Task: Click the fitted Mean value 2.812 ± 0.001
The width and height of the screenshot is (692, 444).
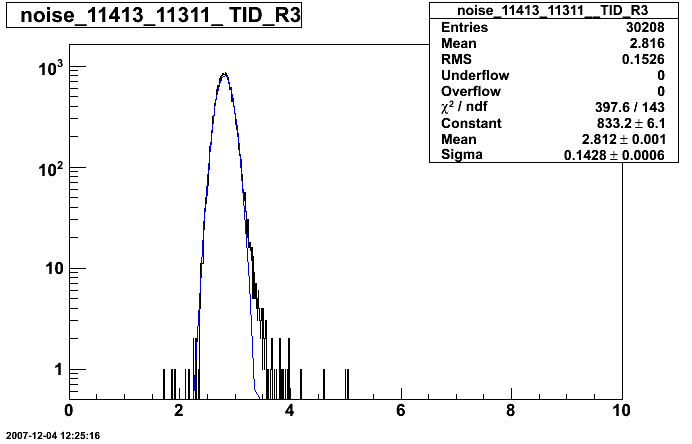Action: [624, 139]
